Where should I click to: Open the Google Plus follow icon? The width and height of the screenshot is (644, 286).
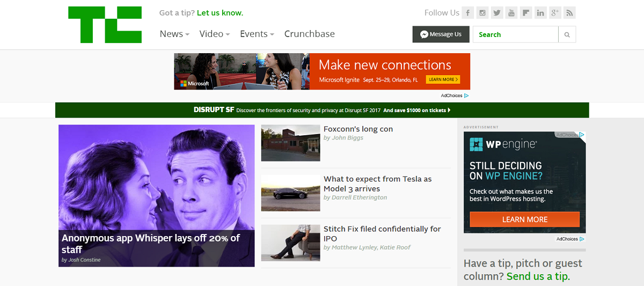[555, 13]
